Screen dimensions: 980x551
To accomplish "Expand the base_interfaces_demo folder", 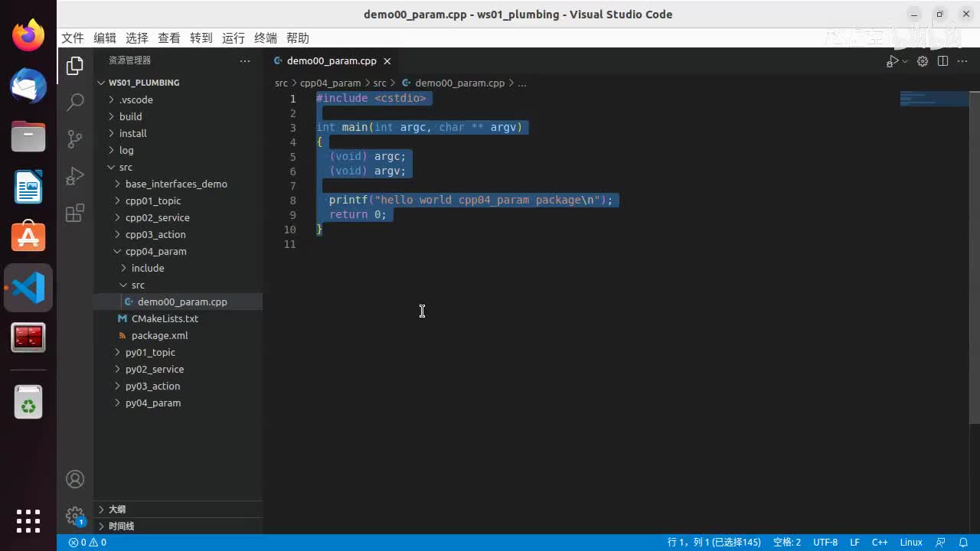I will 178,184.
